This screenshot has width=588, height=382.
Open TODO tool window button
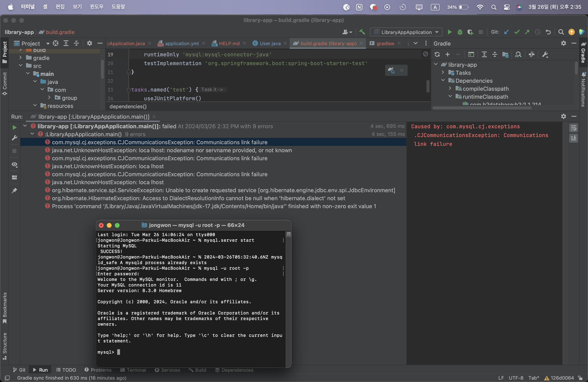[x=66, y=370]
